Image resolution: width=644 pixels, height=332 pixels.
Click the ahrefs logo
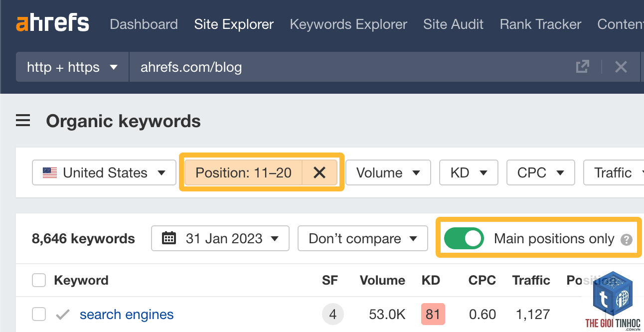pos(52,23)
